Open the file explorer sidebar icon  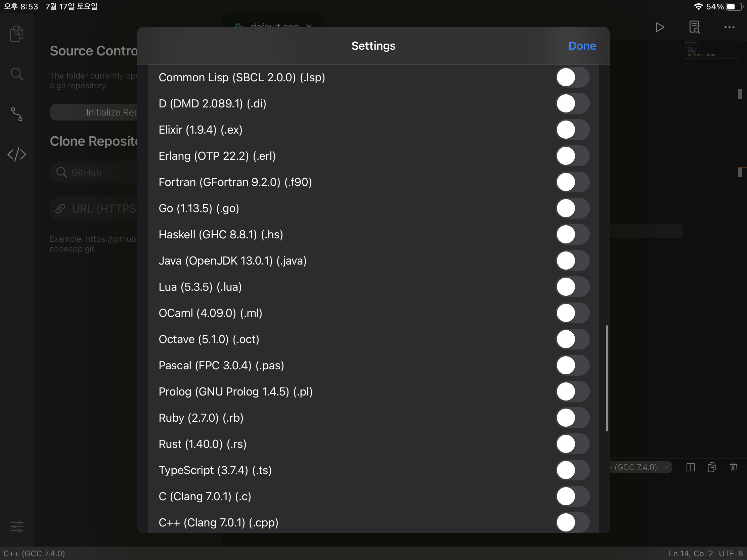[x=16, y=34]
